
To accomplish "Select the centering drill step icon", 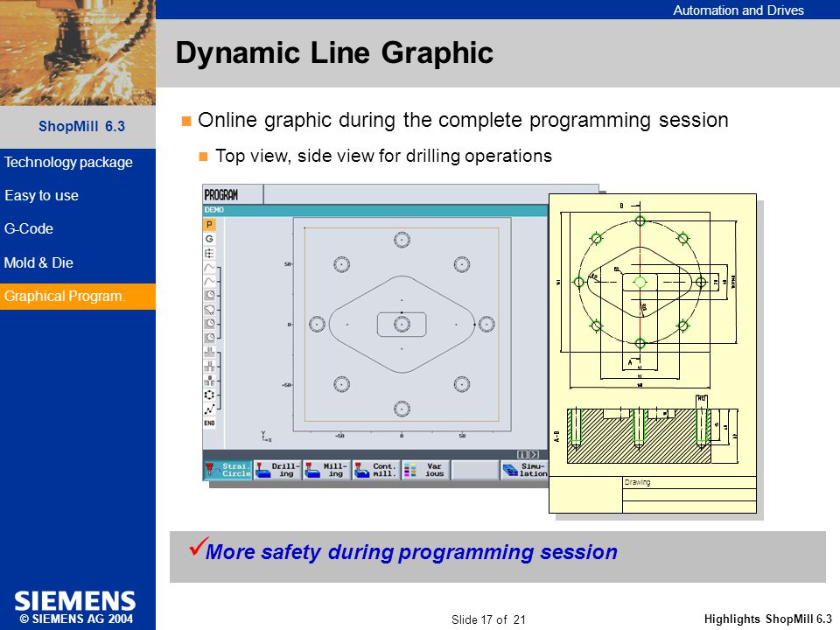I will click(209, 353).
